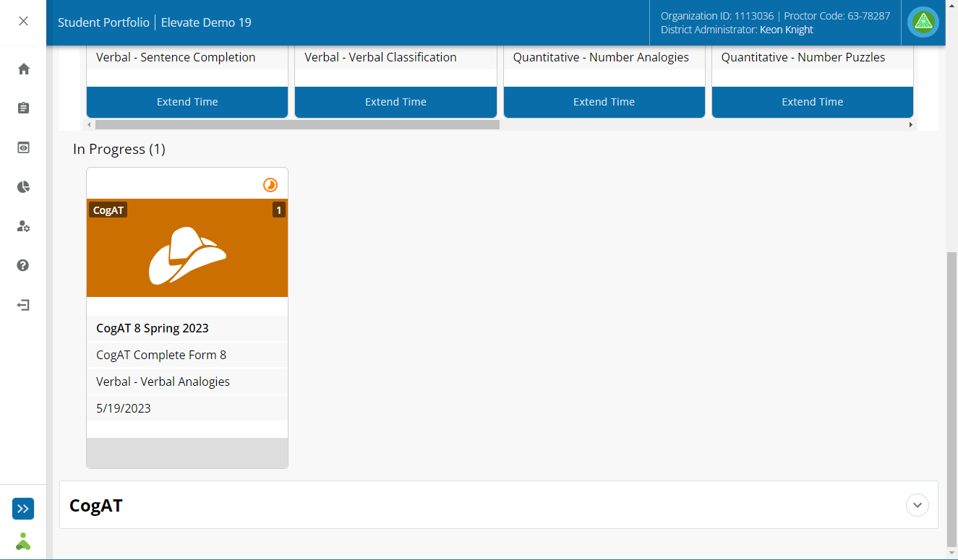Extend time for Verbal - Sentence Completion

[x=187, y=102]
